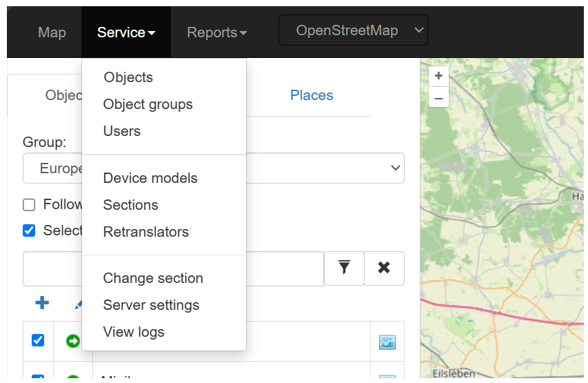Click the green arrow status icon

tap(73, 341)
